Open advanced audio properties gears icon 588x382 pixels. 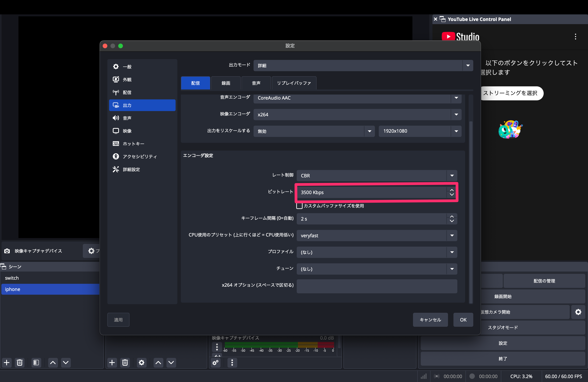click(215, 363)
